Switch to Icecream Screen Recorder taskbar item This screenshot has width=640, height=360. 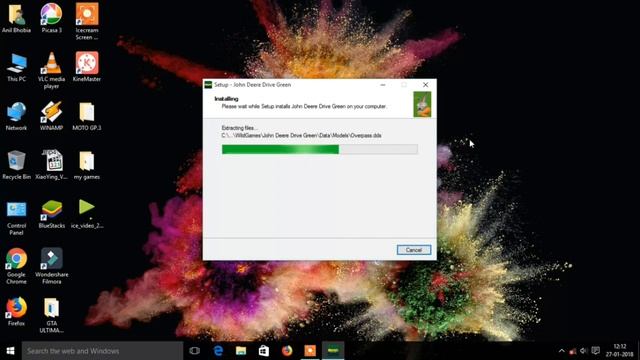pyautogui.click(x=310, y=351)
